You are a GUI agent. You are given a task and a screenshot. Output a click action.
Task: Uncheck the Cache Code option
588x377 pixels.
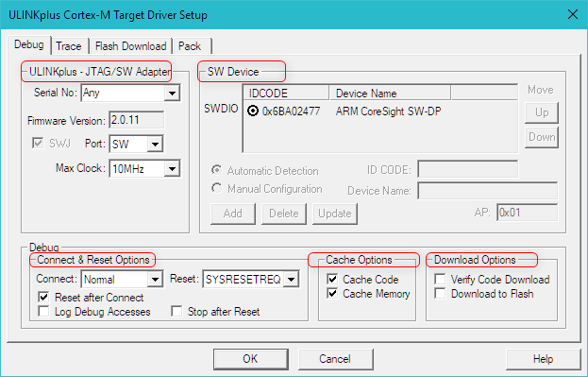coord(332,279)
